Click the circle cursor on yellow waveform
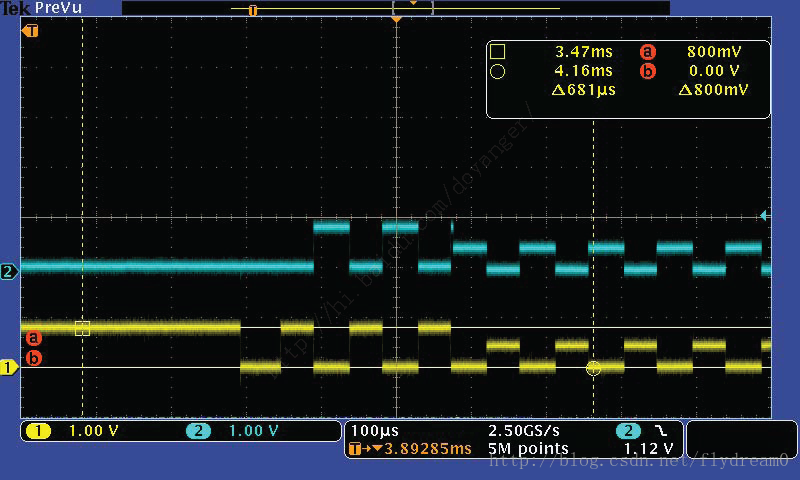This screenshot has width=800, height=480. (593, 368)
